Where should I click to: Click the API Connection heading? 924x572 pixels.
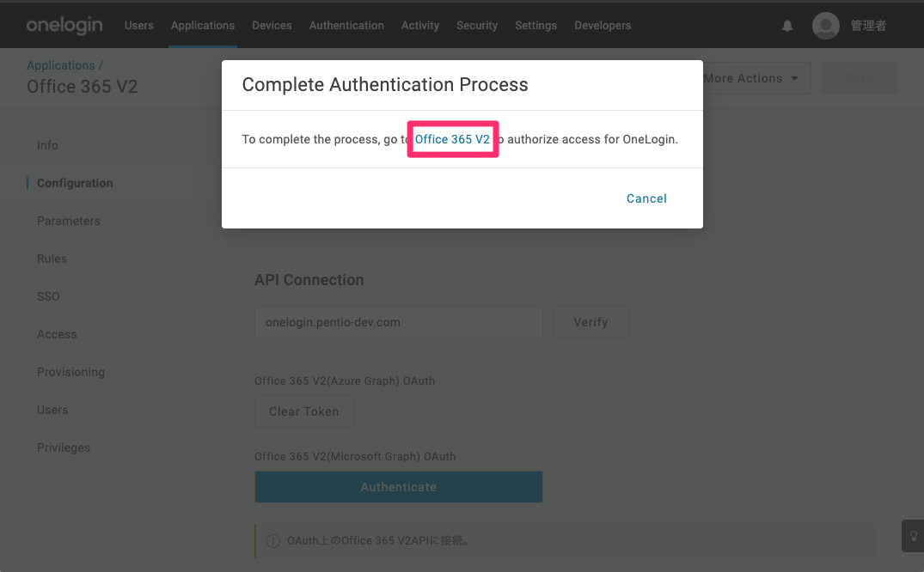[309, 280]
